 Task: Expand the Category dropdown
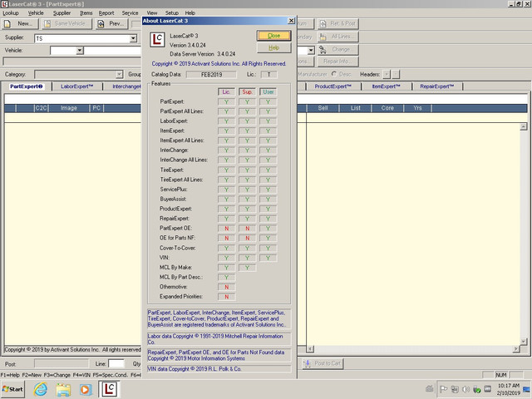(x=119, y=74)
